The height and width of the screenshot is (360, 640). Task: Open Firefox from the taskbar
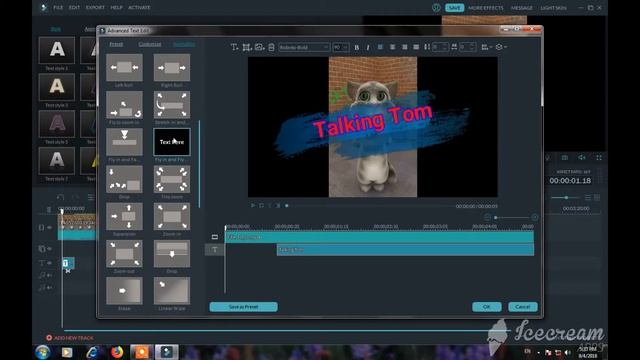pos(117,352)
